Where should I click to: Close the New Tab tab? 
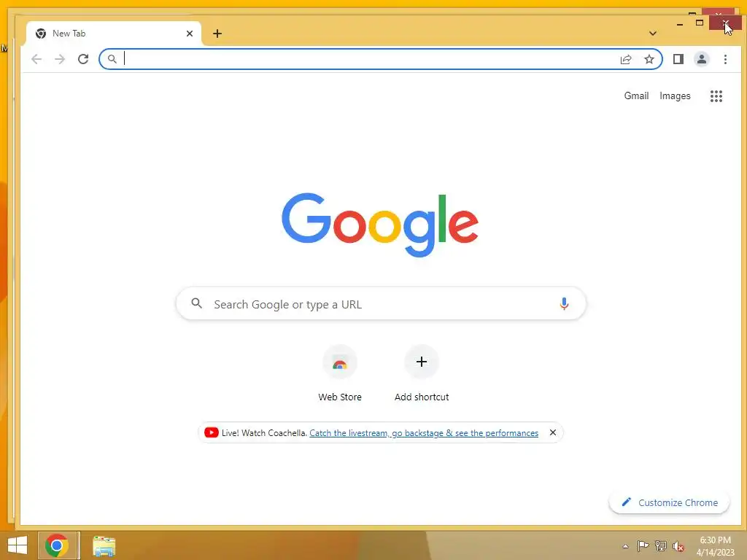coord(190,34)
